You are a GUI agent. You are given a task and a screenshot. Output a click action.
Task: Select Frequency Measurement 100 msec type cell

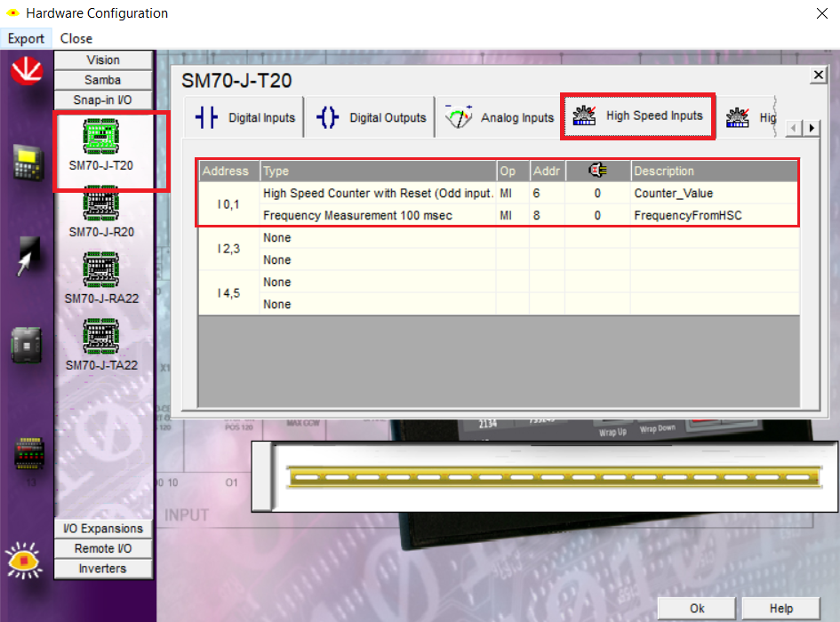tap(378, 215)
